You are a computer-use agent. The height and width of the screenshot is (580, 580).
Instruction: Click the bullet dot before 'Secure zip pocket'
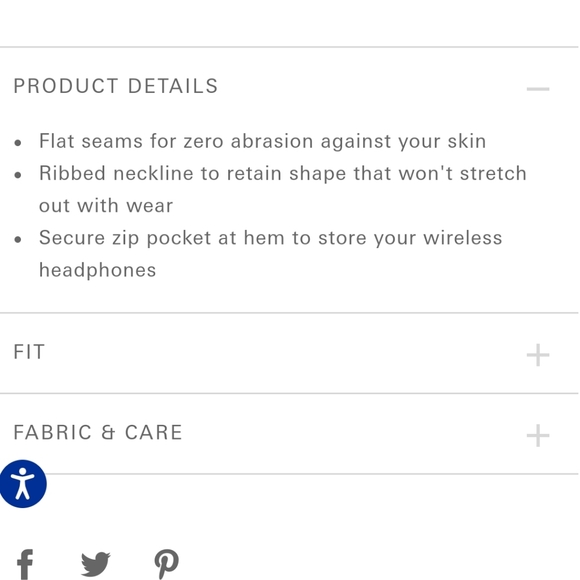tap(18, 239)
